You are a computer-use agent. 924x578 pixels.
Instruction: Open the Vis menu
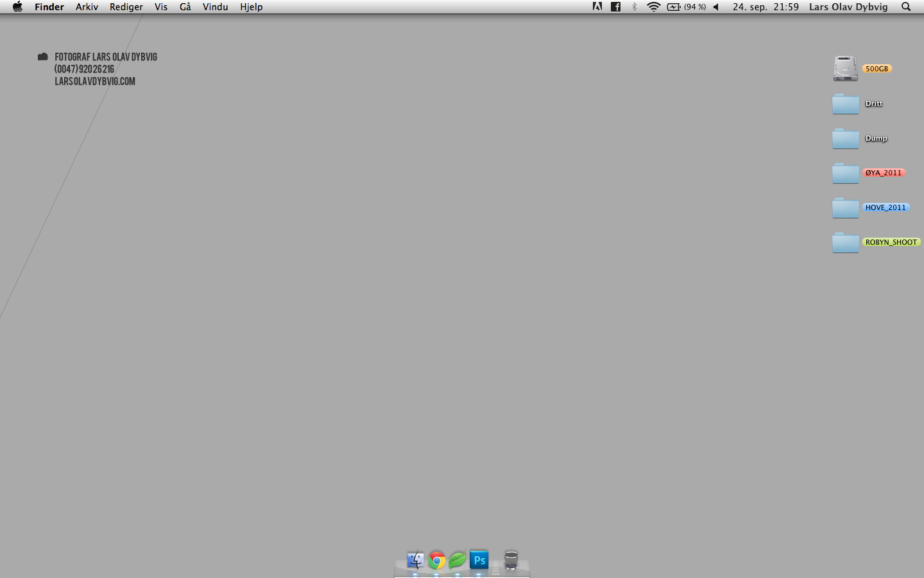pos(161,7)
